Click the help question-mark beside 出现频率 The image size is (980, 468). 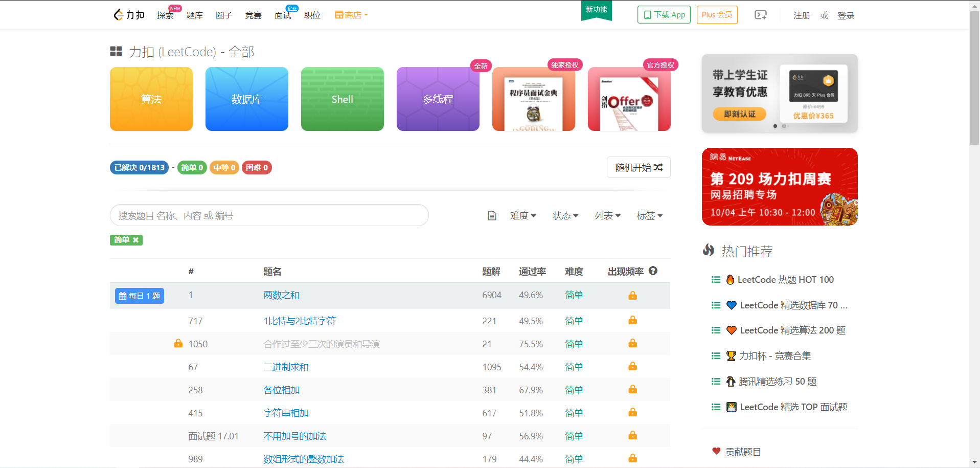point(653,271)
